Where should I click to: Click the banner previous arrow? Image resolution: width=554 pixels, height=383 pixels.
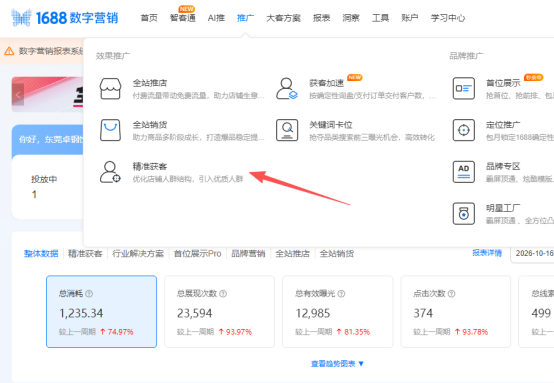point(18,95)
